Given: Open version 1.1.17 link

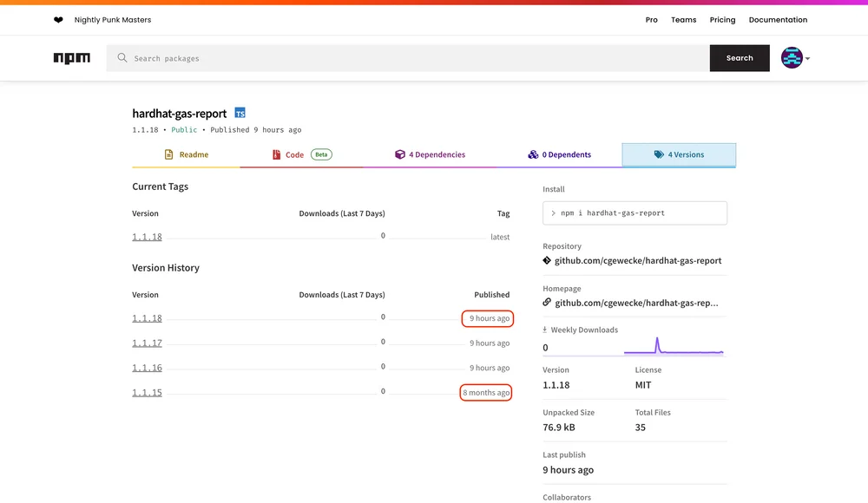Looking at the screenshot, I should click(x=147, y=343).
